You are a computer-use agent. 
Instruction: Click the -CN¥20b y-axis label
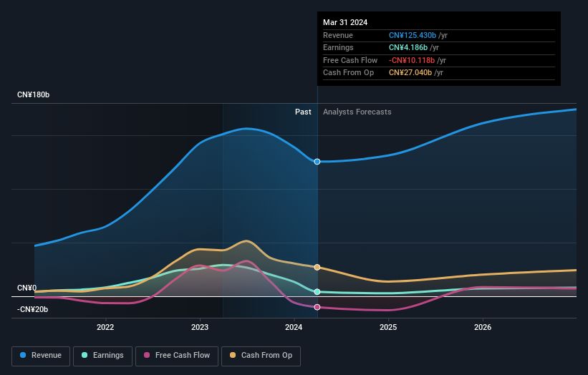[33, 309]
